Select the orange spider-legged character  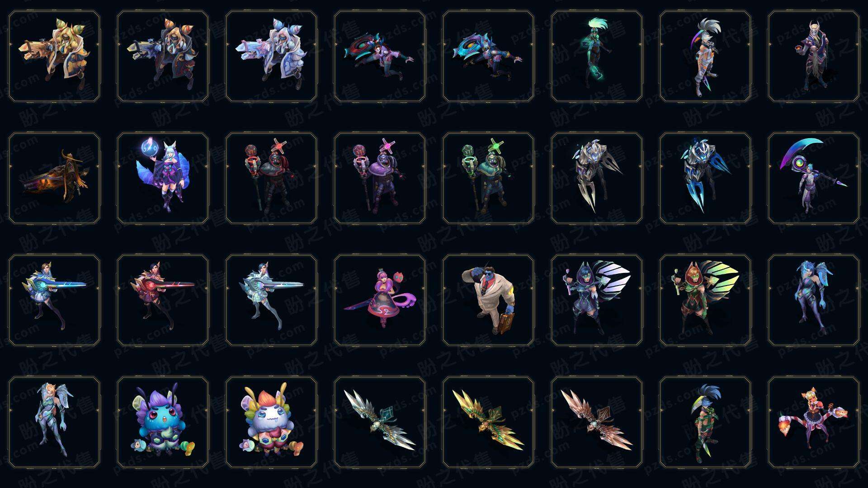click(x=814, y=422)
